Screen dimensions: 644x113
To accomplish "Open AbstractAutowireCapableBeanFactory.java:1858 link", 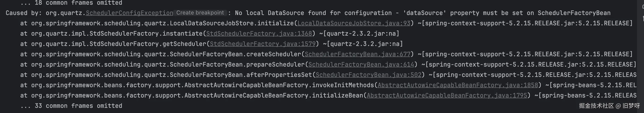I will coord(457,85).
